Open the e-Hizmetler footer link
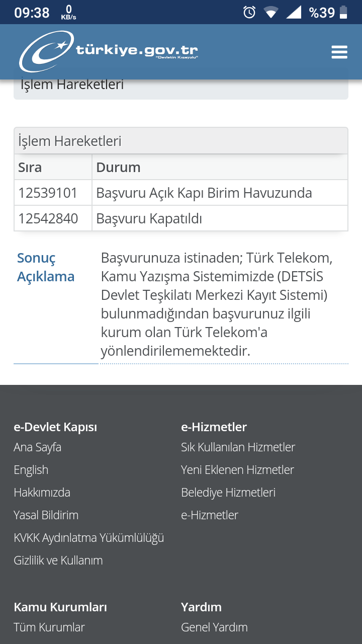 (210, 515)
